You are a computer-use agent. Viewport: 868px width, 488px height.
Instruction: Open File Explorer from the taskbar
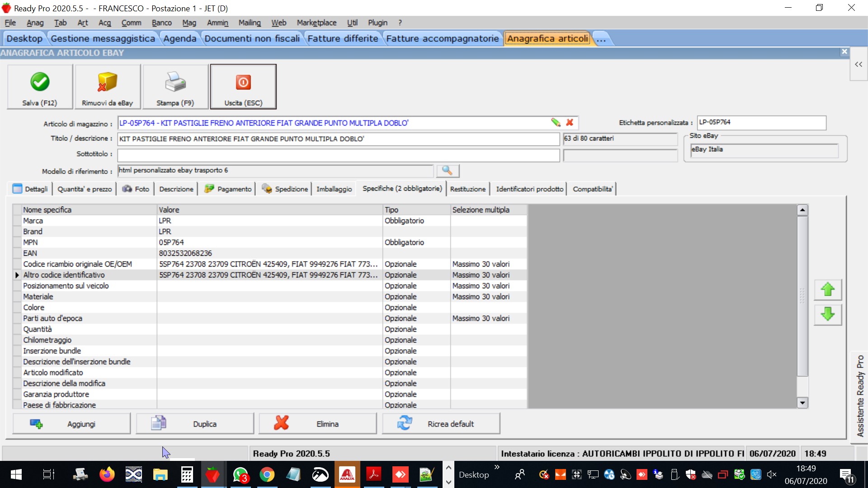click(160, 474)
